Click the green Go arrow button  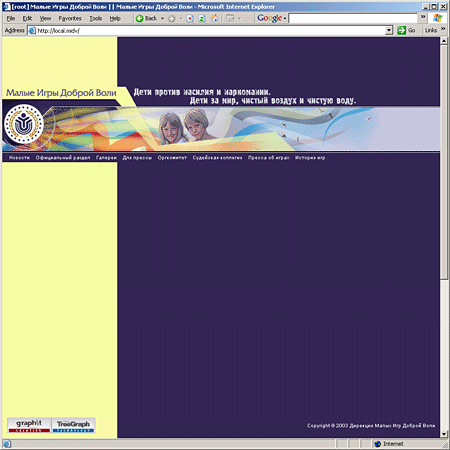[x=401, y=30]
